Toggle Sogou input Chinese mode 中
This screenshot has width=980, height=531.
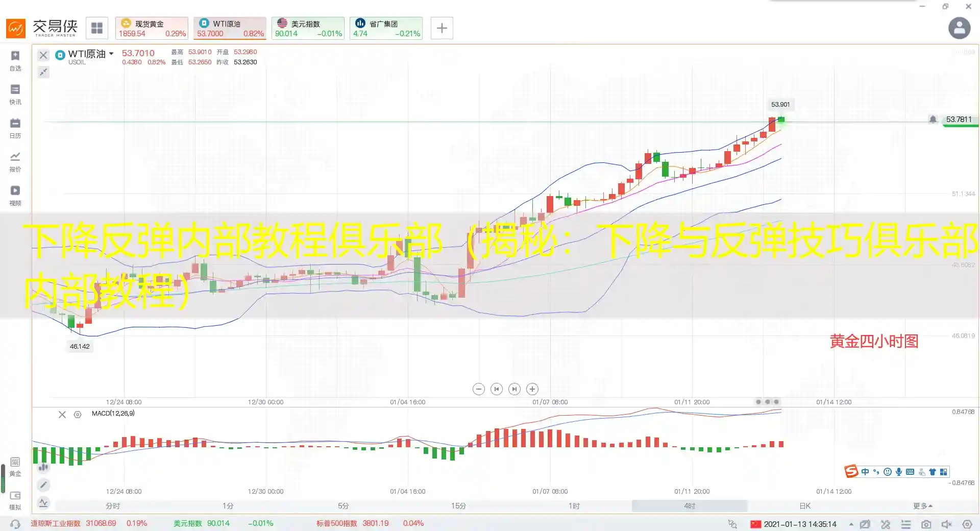tap(865, 472)
